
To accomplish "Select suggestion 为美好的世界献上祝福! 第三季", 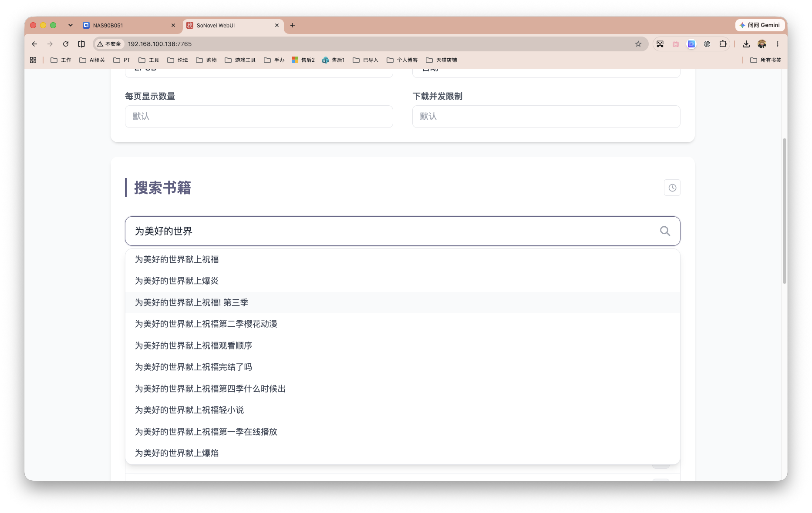I will pos(403,302).
